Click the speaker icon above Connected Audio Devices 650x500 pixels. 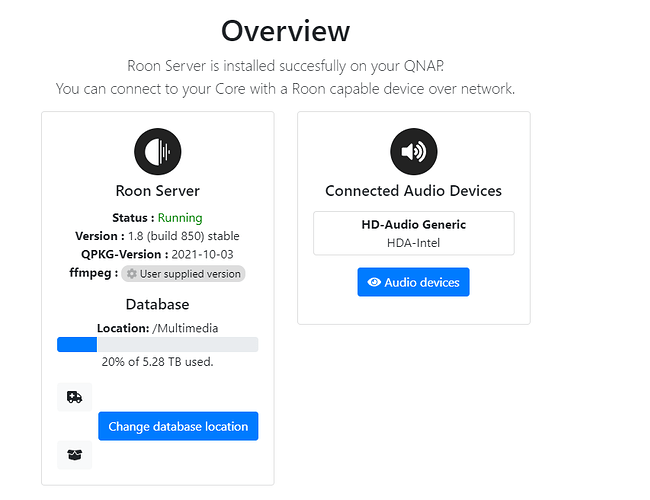[414, 151]
